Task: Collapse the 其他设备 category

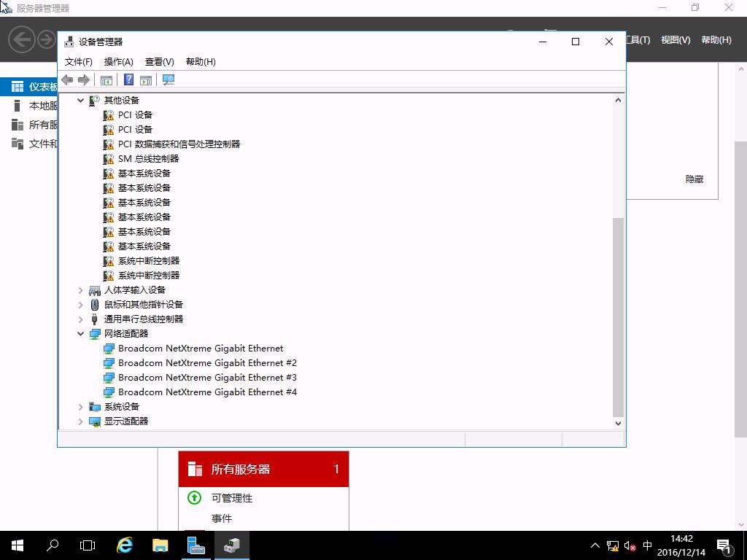Action: [80, 100]
